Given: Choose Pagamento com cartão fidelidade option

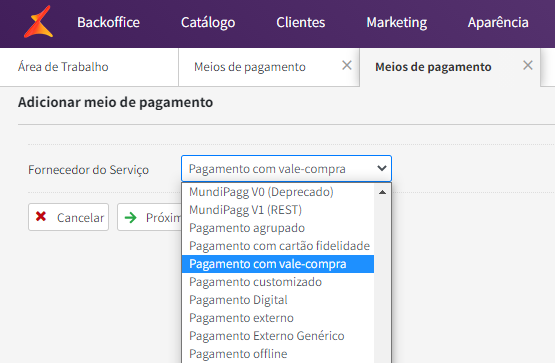Looking at the screenshot, I should click(x=278, y=246).
